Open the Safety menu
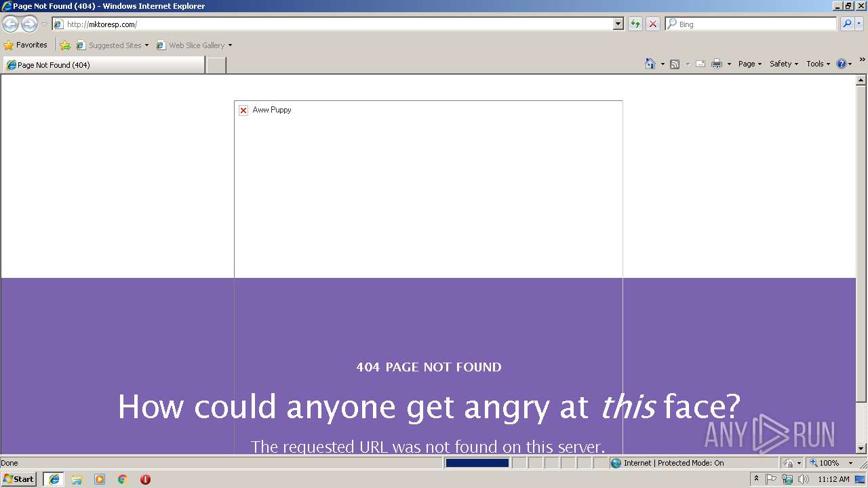Image resolution: width=868 pixels, height=488 pixels. click(x=784, y=64)
